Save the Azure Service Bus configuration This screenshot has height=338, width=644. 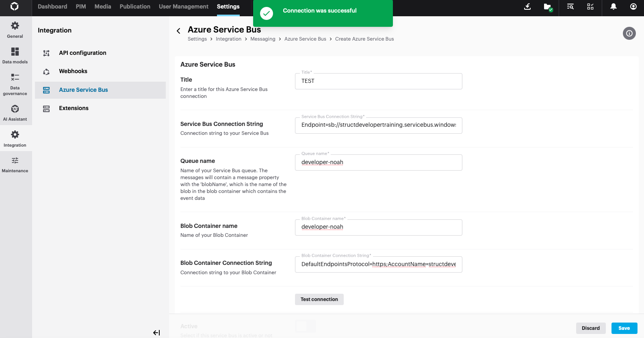[624, 328]
